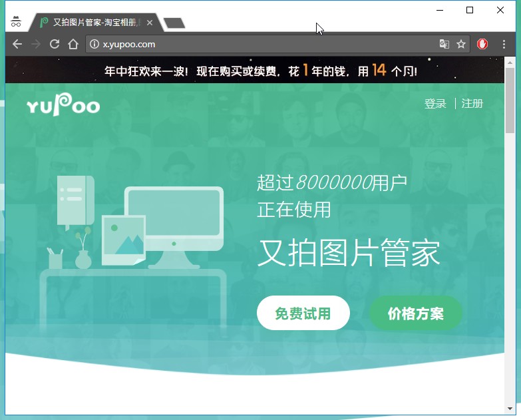Open the 注册 register link
This screenshot has width=521, height=420.
tap(472, 104)
